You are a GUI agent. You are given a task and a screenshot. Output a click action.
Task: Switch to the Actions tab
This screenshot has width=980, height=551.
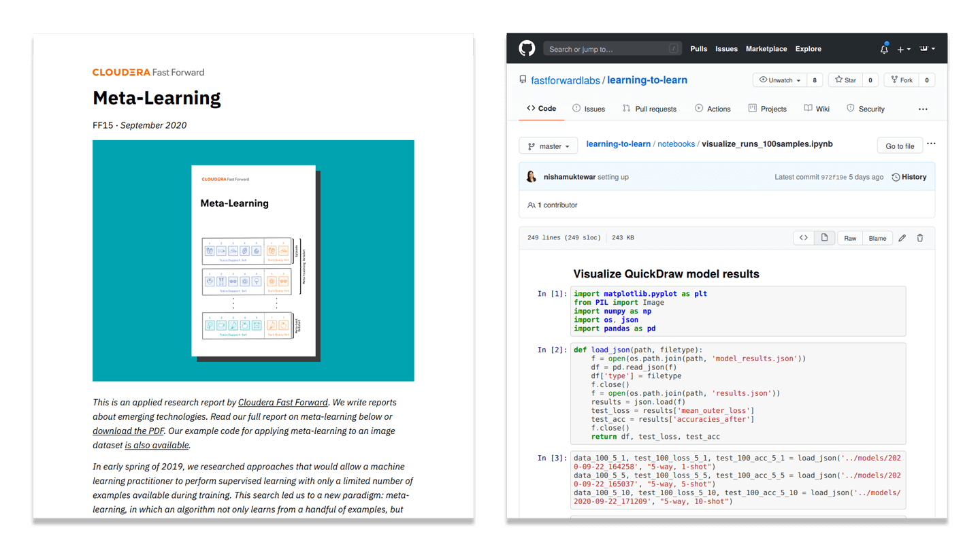(713, 109)
